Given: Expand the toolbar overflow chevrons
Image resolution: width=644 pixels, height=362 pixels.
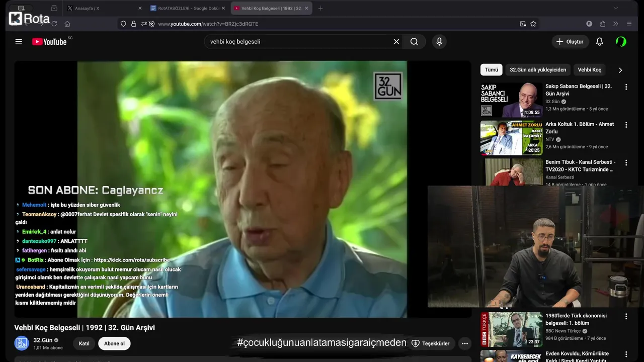Looking at the screenshot, I should 615,24.
